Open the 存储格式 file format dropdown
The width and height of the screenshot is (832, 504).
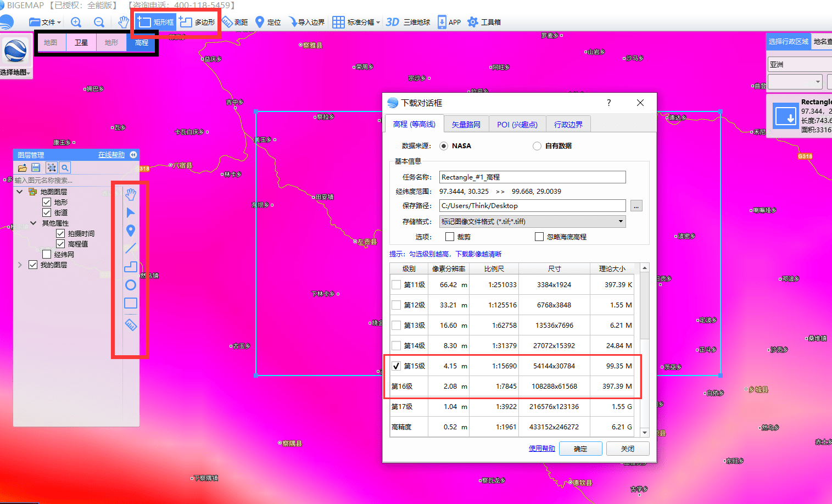pos(532,222)
